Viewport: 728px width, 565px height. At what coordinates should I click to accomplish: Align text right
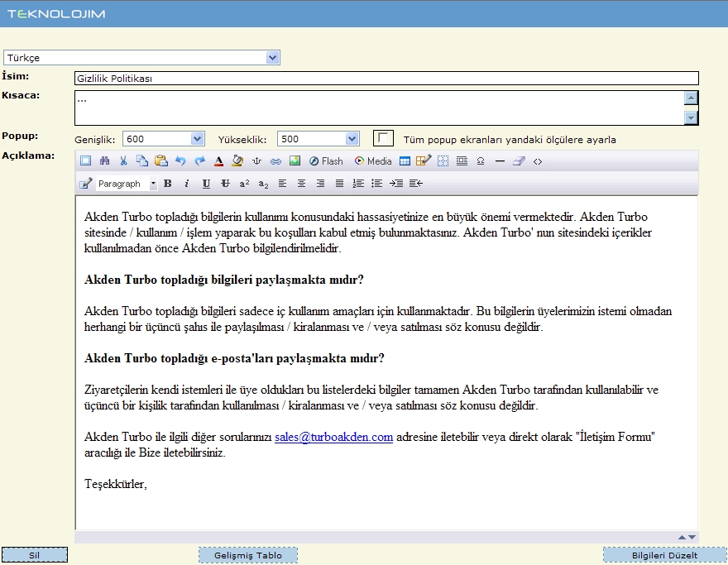pos(320,184)
